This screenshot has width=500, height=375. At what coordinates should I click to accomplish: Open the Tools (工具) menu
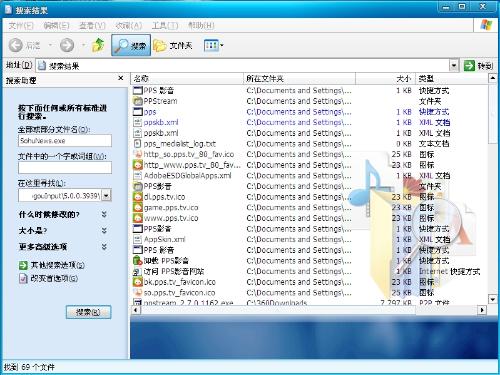click(x=165, y=26)
